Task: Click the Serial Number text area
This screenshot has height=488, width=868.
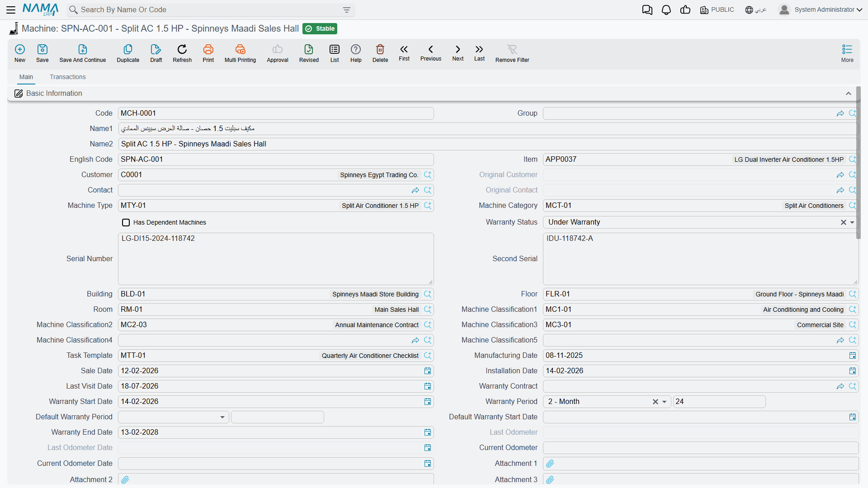Action: 276,259
